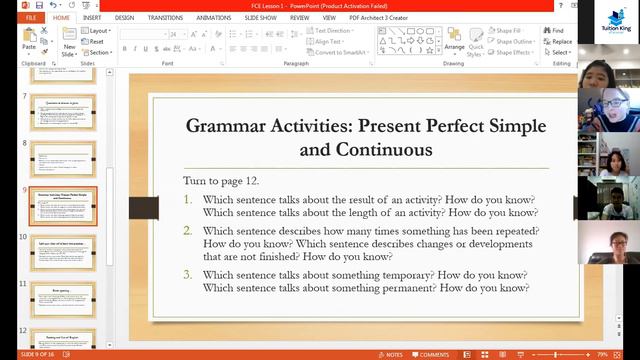Click the Undo arrow icon
640x360 pixels.
click(x=53, y=5)
